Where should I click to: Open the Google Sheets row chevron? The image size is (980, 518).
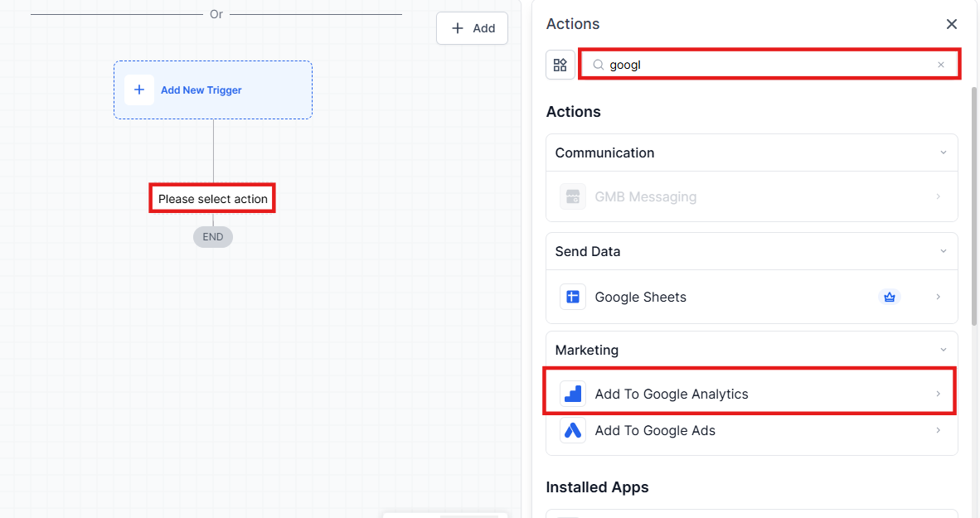[938, 297]
